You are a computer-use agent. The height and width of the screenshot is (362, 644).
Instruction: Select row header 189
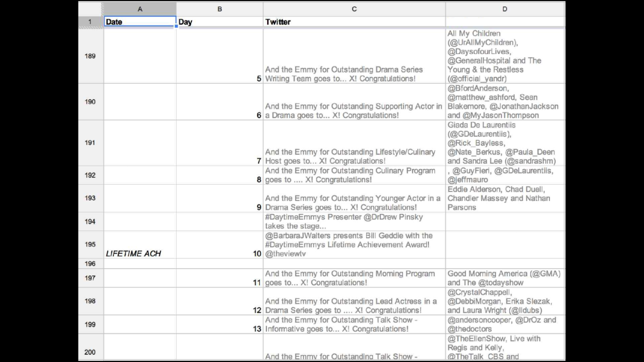[91, 56]
